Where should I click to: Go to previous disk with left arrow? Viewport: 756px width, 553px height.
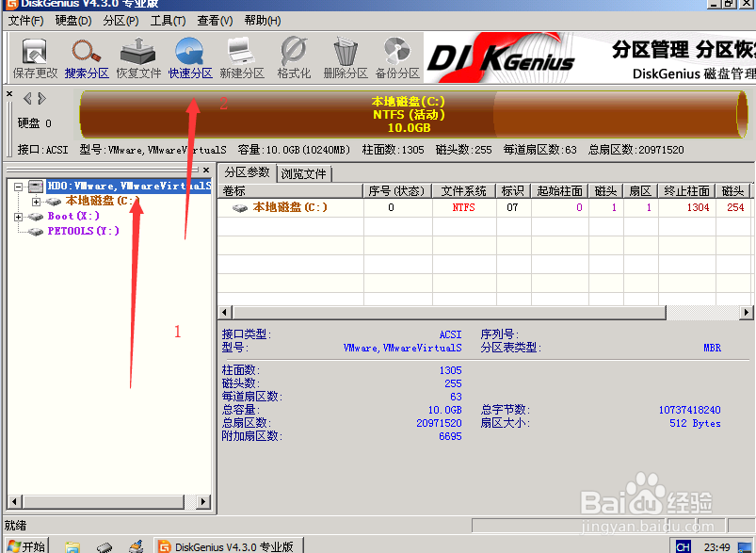27,98
